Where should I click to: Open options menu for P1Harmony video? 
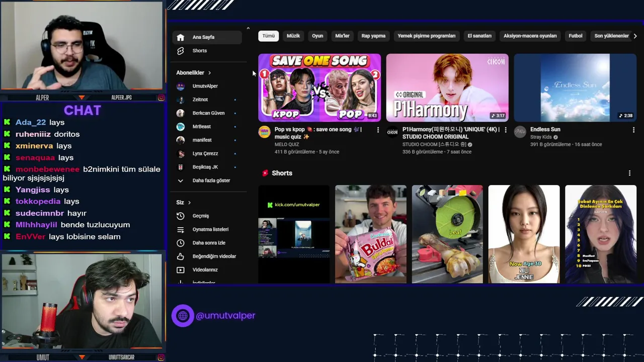(x=506, y=130)
